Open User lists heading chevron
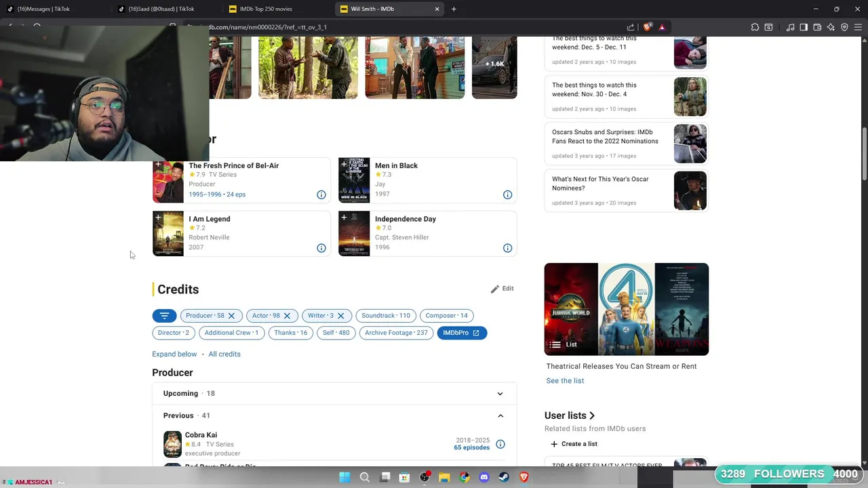The height and width of the screenshot is (488, 868). coord(591,415)
